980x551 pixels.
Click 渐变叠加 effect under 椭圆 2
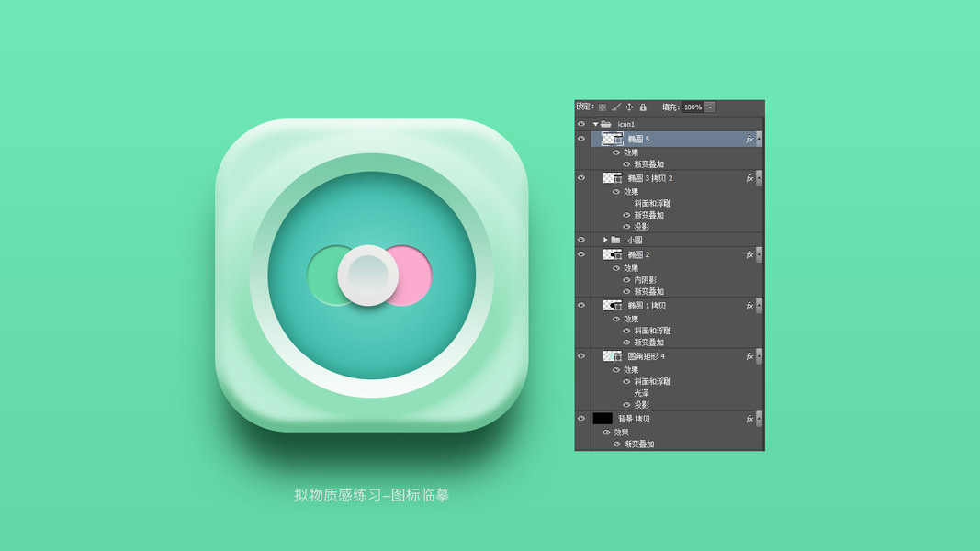(x=648, y=292)
